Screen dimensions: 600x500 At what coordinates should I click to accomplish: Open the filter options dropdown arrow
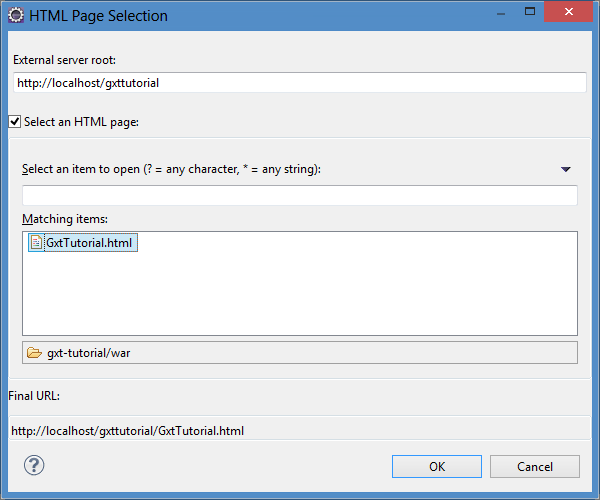pos(566,169)
